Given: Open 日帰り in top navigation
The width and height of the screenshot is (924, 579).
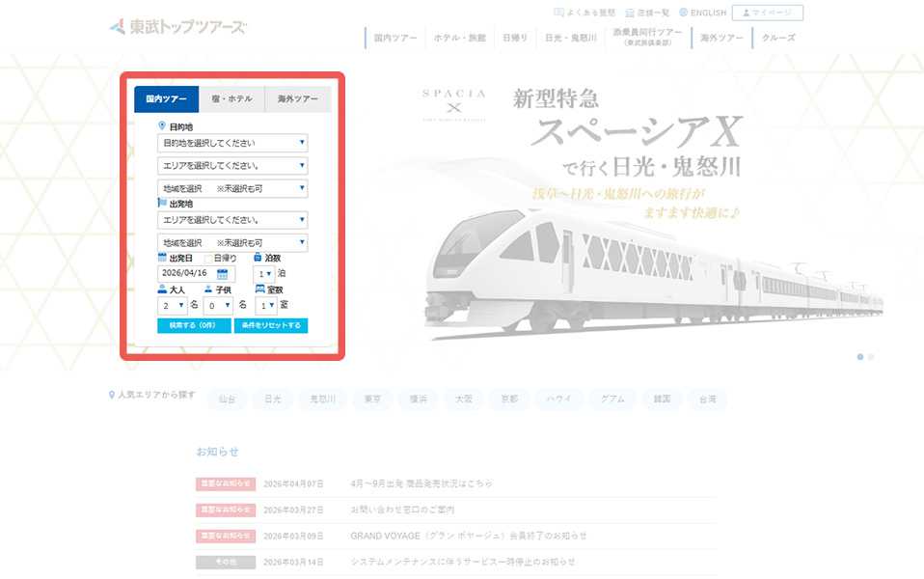Looking at the screenshot, I should click(x=515, y=38).
